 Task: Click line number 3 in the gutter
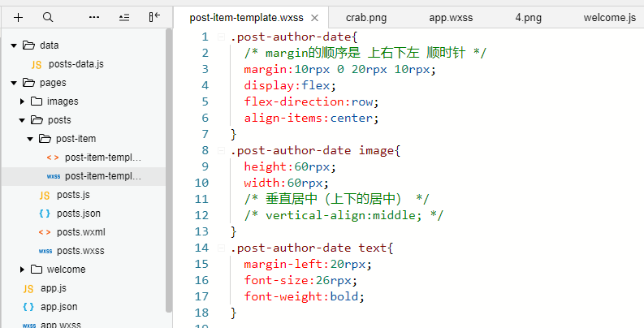(205, 69)
